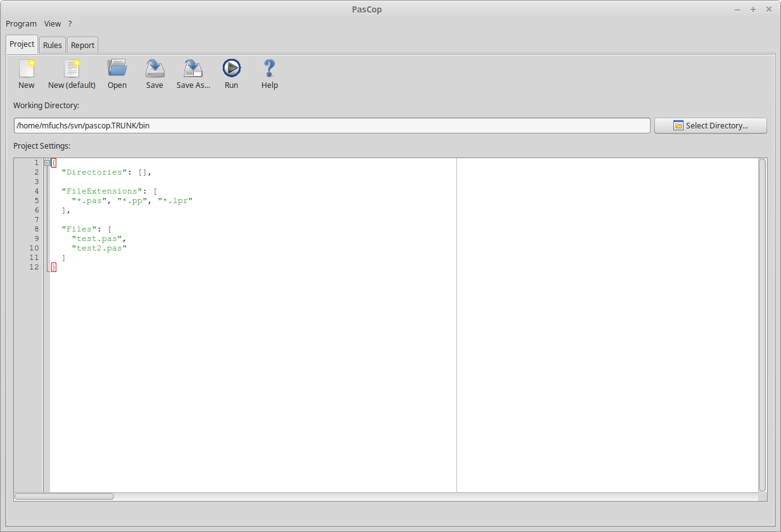The image size is (781, 532).
Task: Open Help with question mark icon
Action: coord(270,68)
